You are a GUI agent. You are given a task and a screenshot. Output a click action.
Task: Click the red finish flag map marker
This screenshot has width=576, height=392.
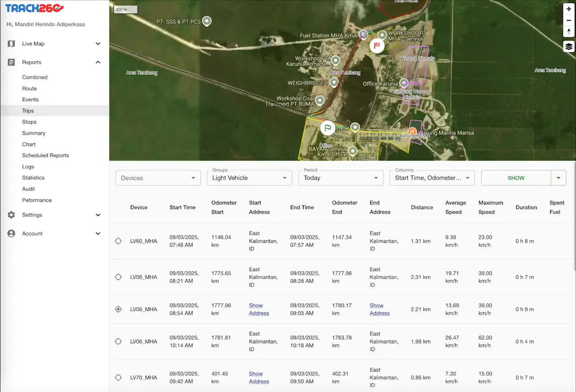tap(377, 45)
